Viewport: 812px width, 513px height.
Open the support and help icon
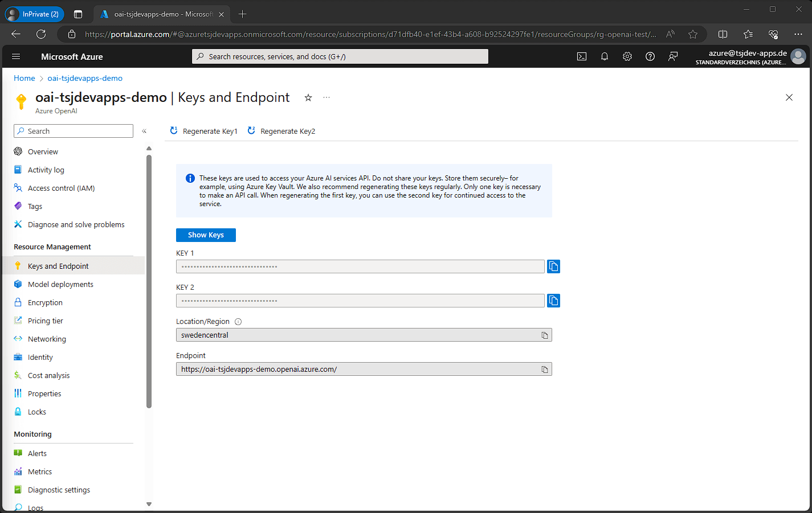[x=650, y=56]
